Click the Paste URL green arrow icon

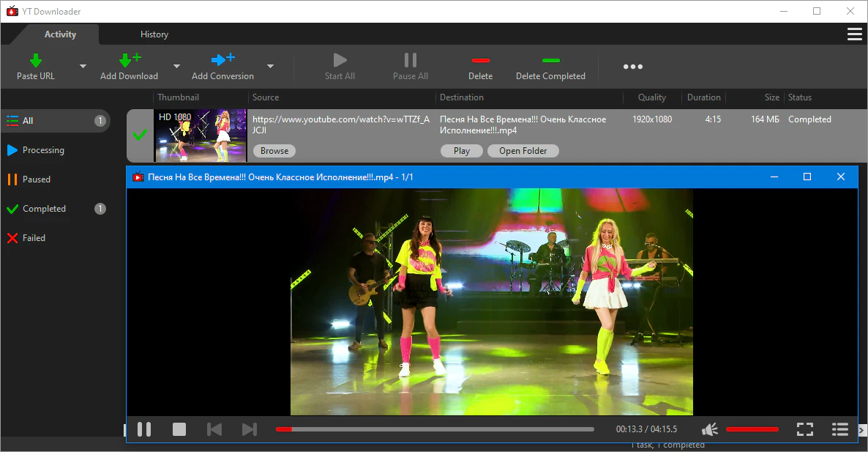36,60
